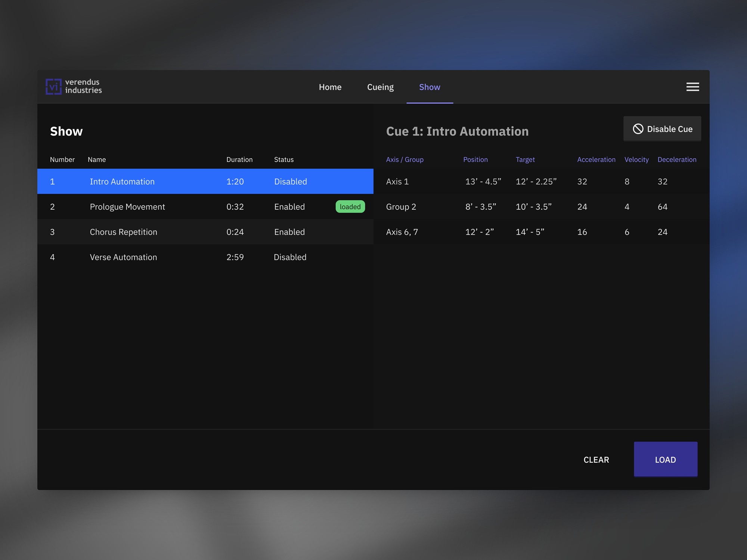Switch to the Cueing tab

[380, 87]
